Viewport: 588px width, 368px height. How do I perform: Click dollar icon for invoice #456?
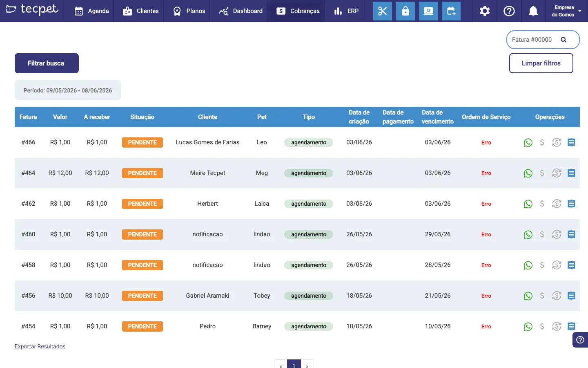pos(542,296)
